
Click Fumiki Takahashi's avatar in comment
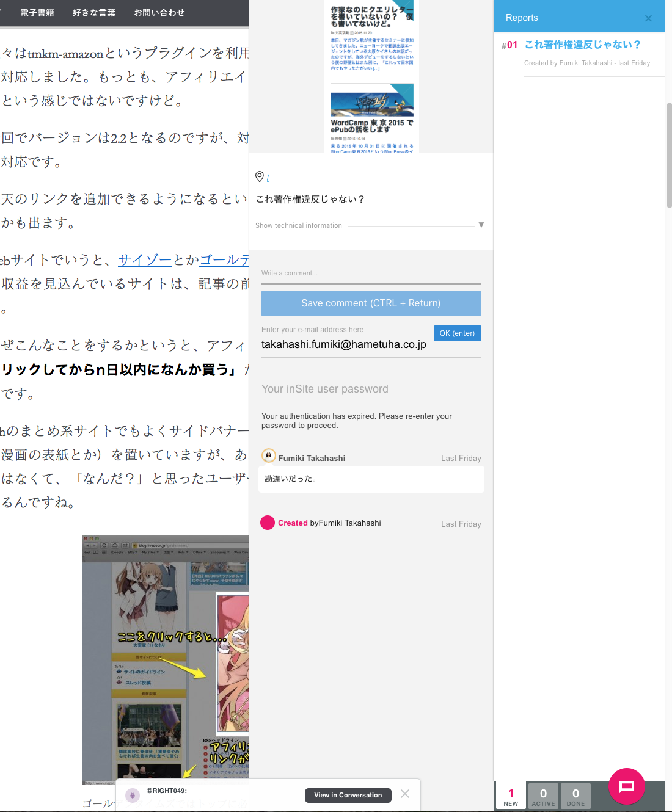tap(268, 455)
